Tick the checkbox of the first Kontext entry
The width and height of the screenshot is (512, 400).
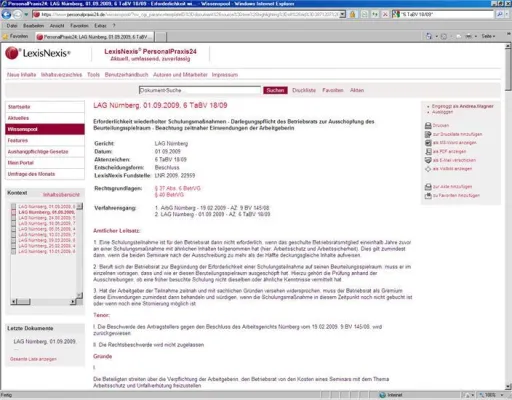click(13, 207)
